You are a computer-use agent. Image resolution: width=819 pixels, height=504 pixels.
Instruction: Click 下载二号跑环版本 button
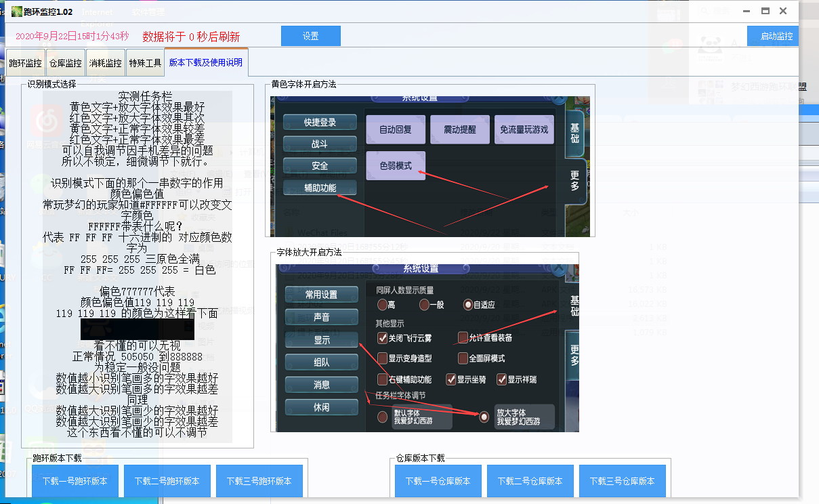point(167,481)
